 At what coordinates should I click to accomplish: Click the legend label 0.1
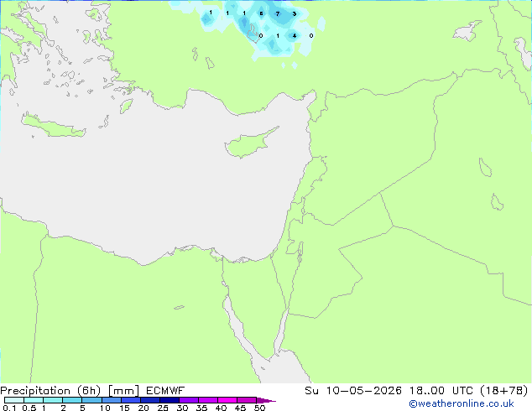[9, 408]
